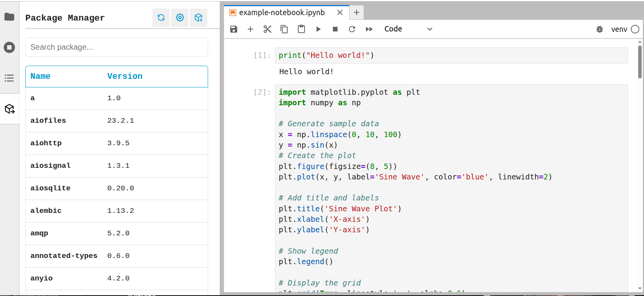Save the notebook
Screen dimensions: 644x296
(234, 29)
